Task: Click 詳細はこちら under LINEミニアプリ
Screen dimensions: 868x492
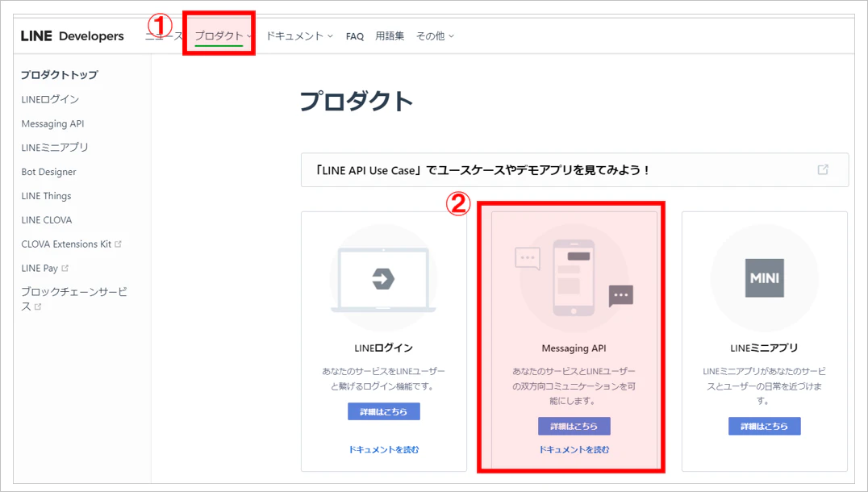Action: tap(765, 426)
